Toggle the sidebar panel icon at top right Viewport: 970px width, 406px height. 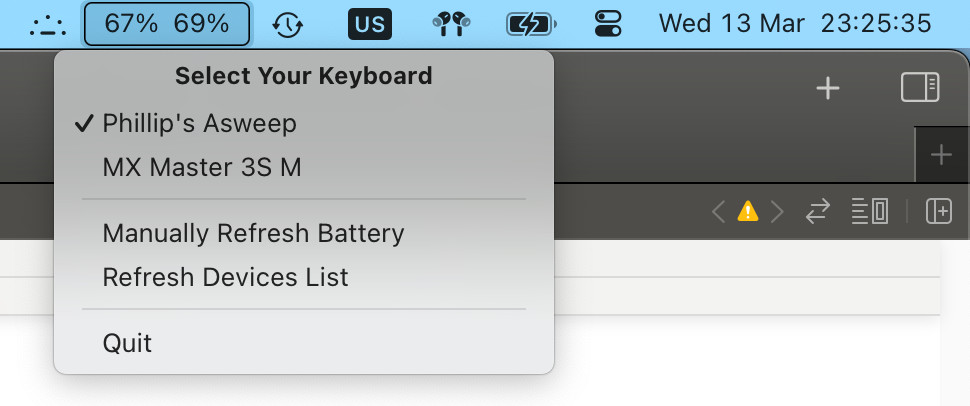tap(920, 87)
